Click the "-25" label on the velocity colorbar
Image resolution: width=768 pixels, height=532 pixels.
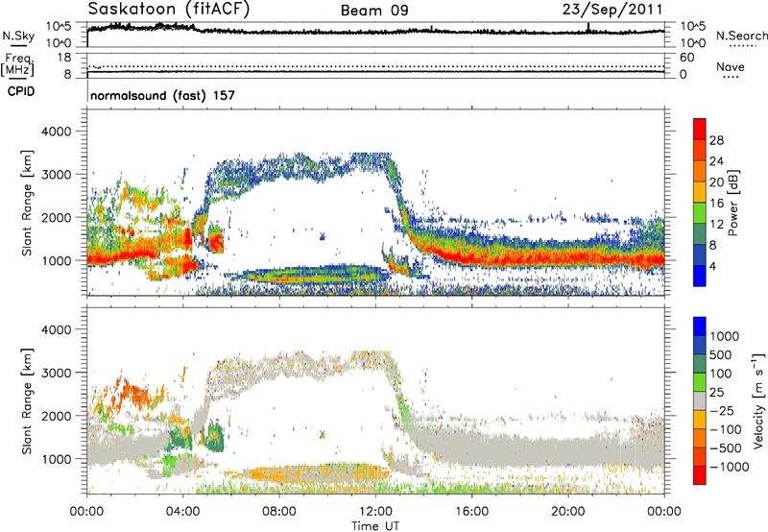point(721,411)
